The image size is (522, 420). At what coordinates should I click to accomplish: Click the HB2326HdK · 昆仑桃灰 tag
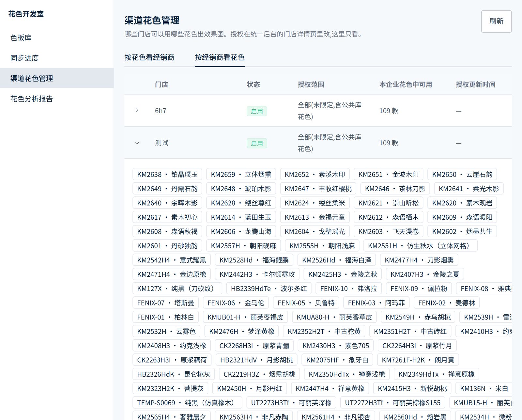174,374
